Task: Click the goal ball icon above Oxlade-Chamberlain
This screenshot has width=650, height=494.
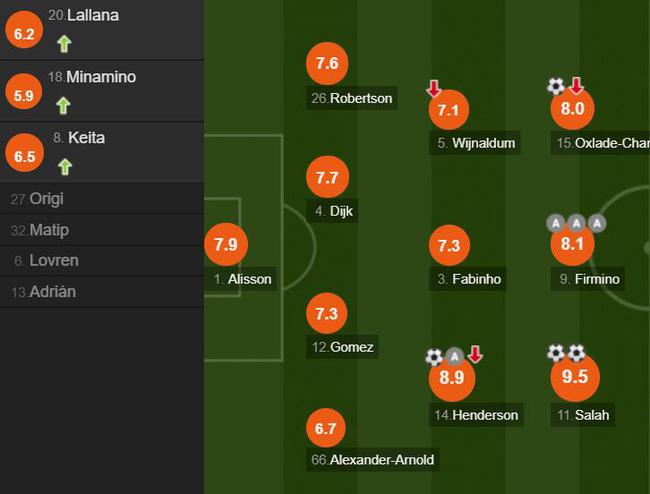Action: tap(555, 86)
